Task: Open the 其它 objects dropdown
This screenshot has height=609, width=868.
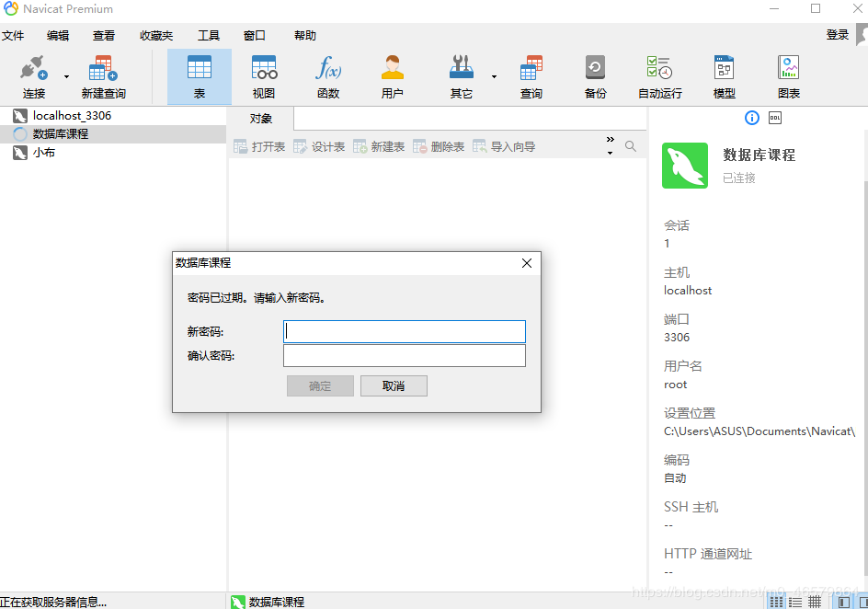Action: tap(492, 75)
